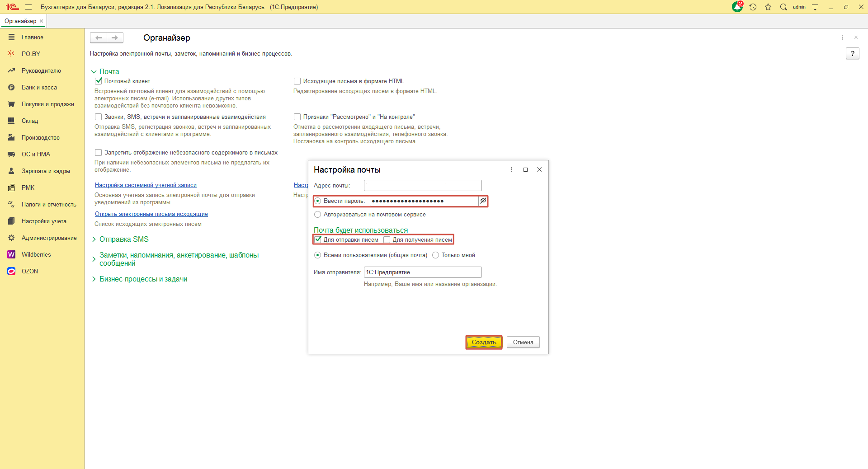Click the search magnifier icon

783,7
